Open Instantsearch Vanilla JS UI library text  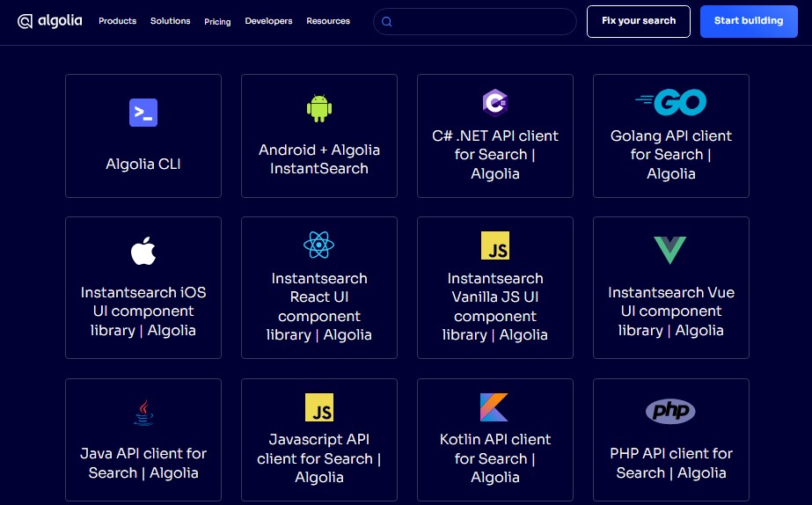pyautogui.click(x=495, y=307)
